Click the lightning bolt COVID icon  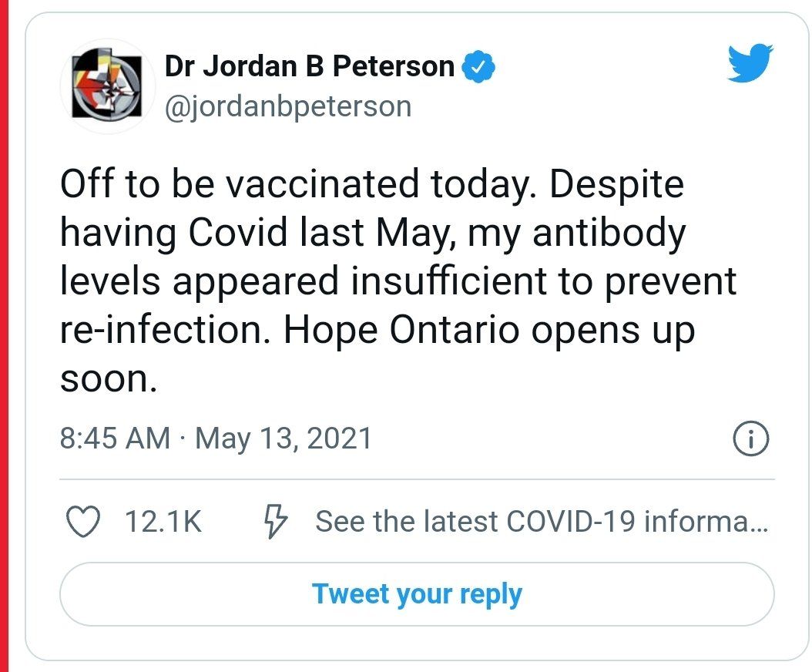coord(275,522)
